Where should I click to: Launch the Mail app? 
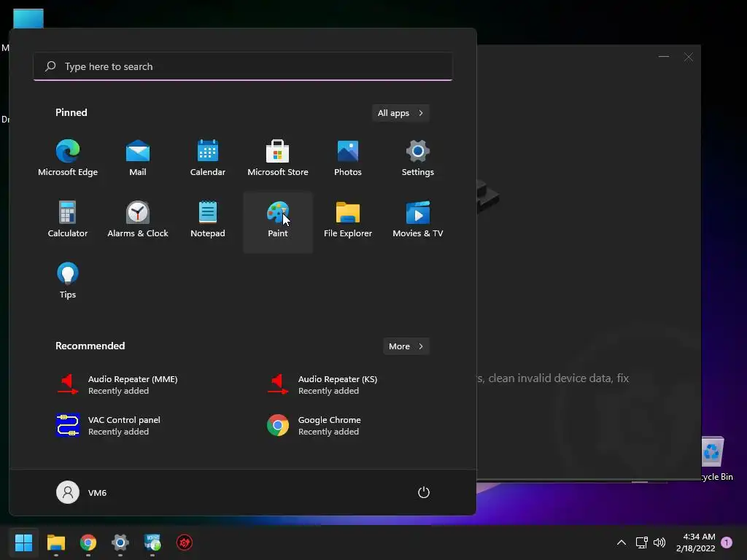(x=138, y=158)
